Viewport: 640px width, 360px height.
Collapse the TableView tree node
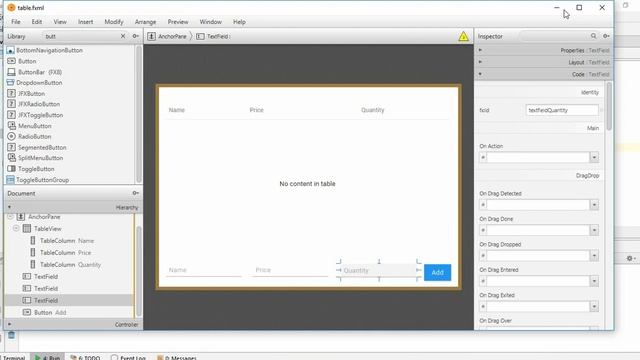[16, 229]
